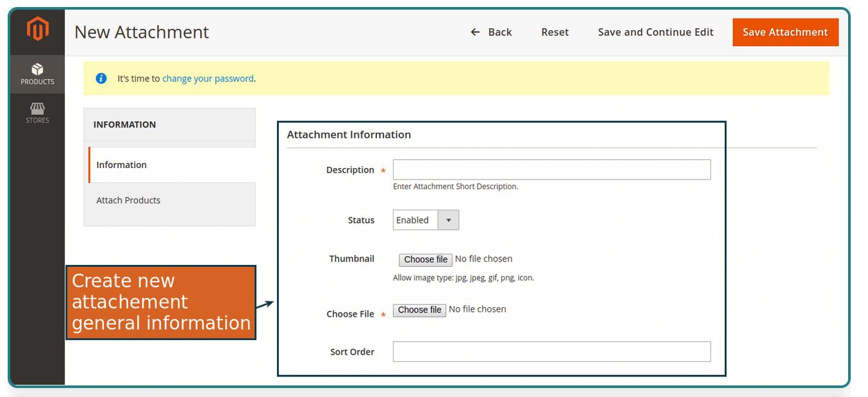Click the Magento logo icon
The width and height of the screenshot is (868, 397).
(x=37, y=28)
